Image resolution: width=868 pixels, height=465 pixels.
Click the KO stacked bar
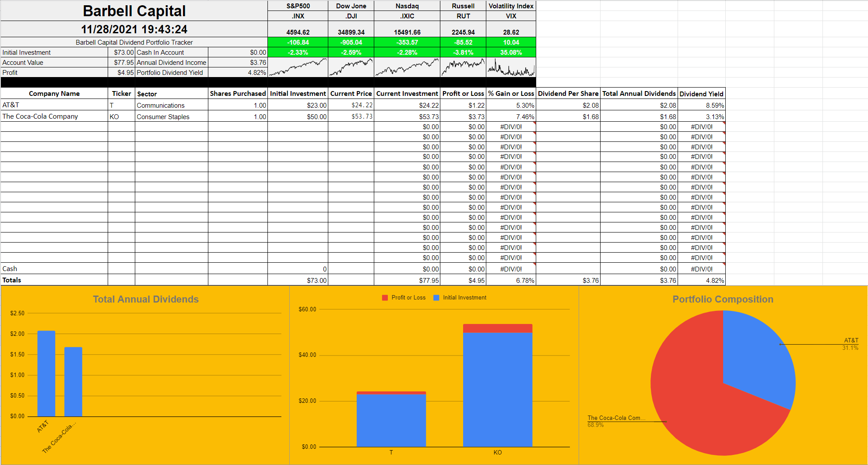498,385
